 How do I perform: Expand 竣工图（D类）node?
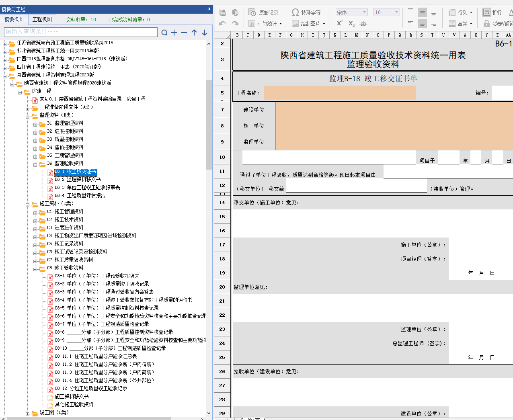pyautogui.click(x=27, y=414)
